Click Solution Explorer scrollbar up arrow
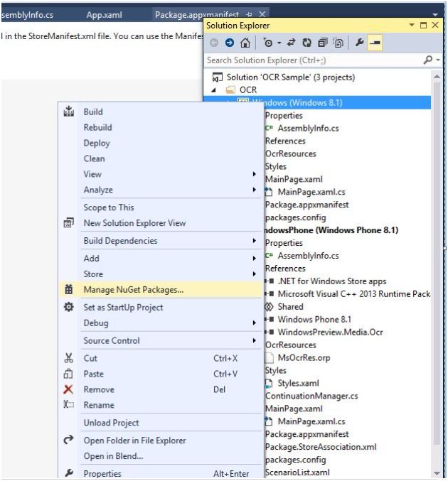Viewport: 448px width, 481px height. (x=437, y=77)
